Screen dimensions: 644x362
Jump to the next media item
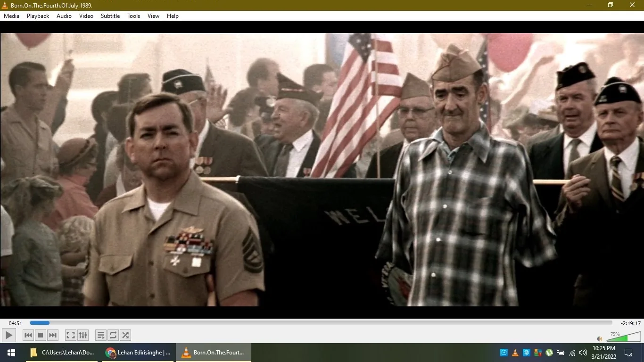click(x=53, y=335)
